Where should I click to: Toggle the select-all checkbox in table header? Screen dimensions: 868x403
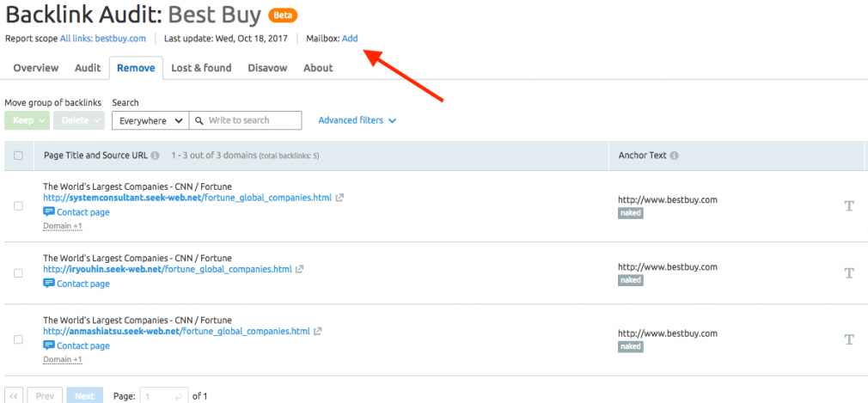pos(18,156)
